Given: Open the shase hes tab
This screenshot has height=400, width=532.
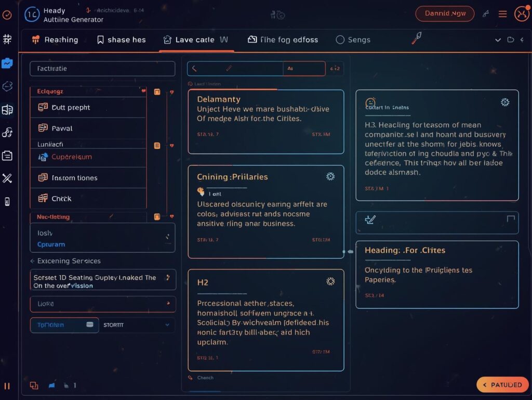Looking at the screenshot, I should 122,40.
